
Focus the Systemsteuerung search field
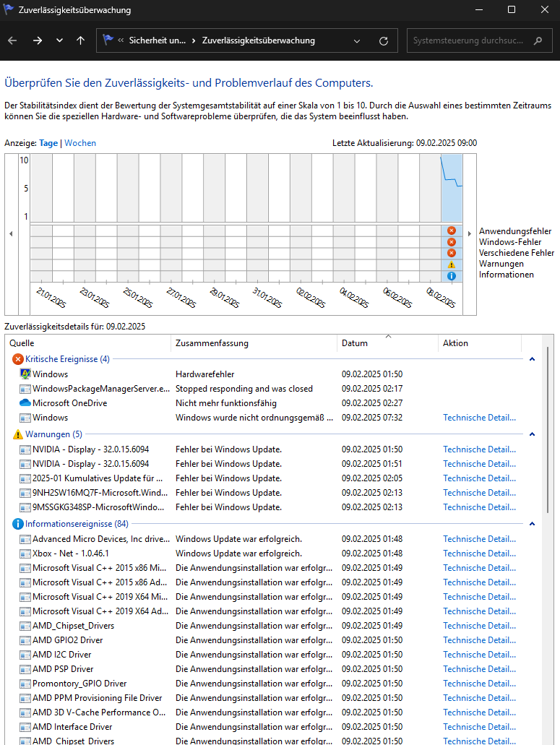click(x=479, y=41)
